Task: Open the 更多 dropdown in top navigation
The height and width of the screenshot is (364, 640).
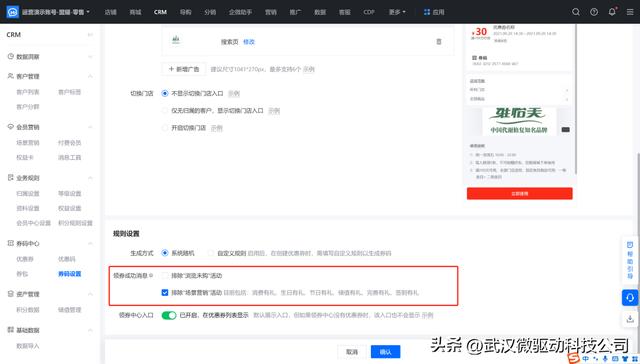Action: (x=397, y=12)
